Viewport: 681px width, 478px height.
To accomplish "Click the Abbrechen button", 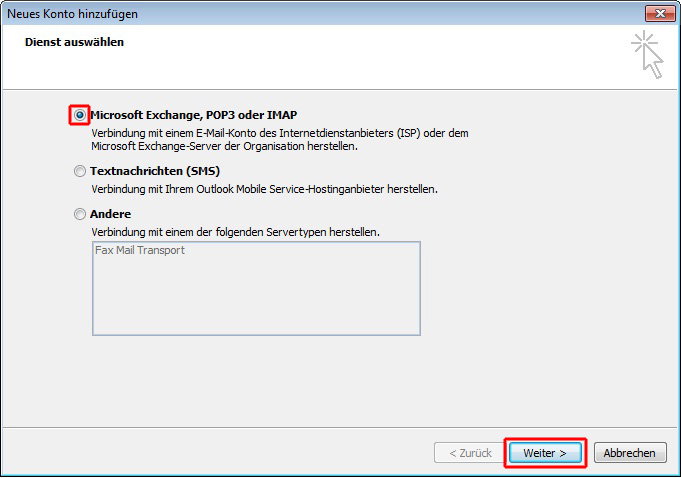I will (x=630, y=453).
